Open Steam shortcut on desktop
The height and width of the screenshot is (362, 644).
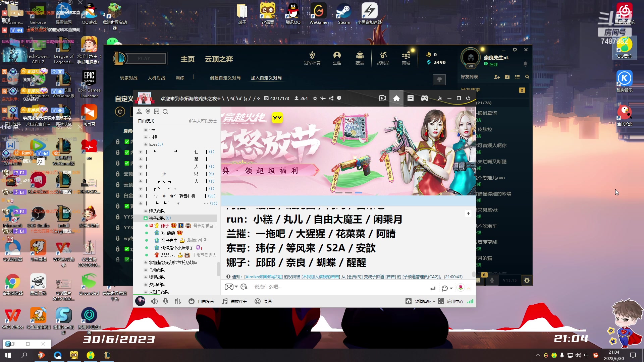pos(344,13)
